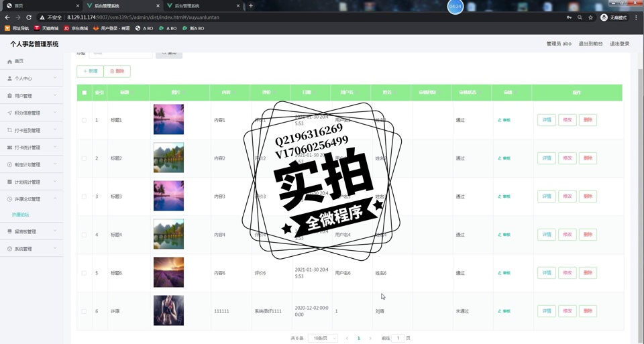Open Chrome three-dot menu
This screenshot has width=644, height=344.
click(636, 17)
